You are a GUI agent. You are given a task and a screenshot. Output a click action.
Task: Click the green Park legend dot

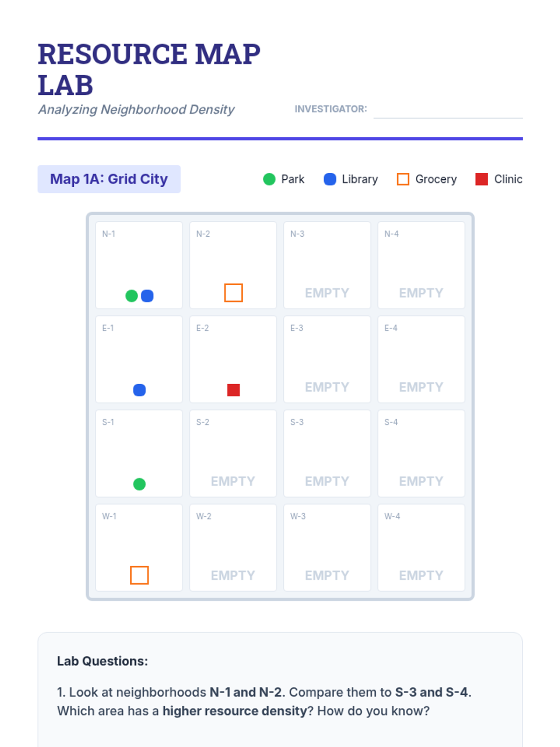tap(269, 179)
